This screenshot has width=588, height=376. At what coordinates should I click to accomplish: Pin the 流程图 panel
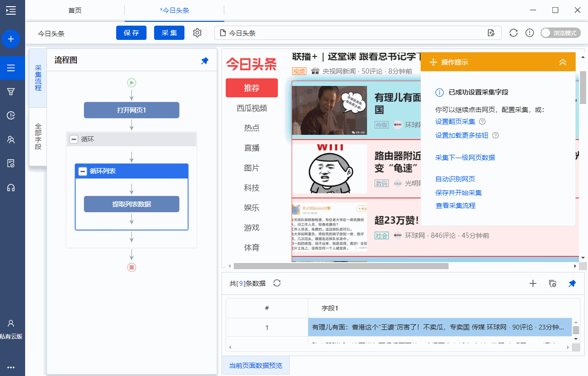tap(205, 61)
